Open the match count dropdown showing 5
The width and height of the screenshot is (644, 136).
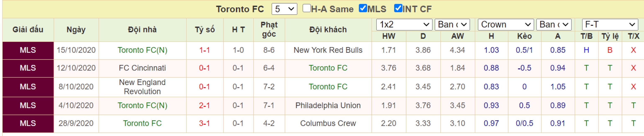pyautogui.click(x=284, y=9)
